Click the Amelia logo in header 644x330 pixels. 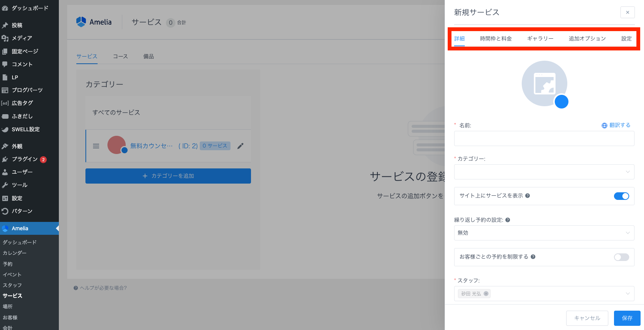pyautogui.click(x=94, y=22)
